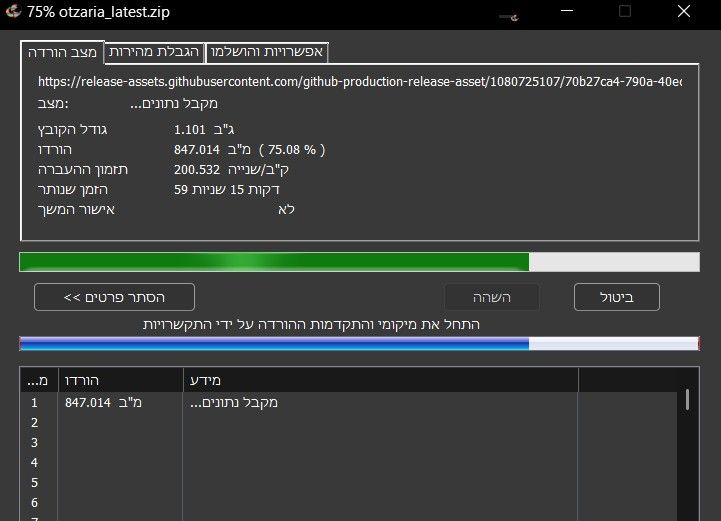This screenshot has width=721, height=521.
Task: Click the file size value 1.101 ג"ב
Action: (x=204, y=130)
